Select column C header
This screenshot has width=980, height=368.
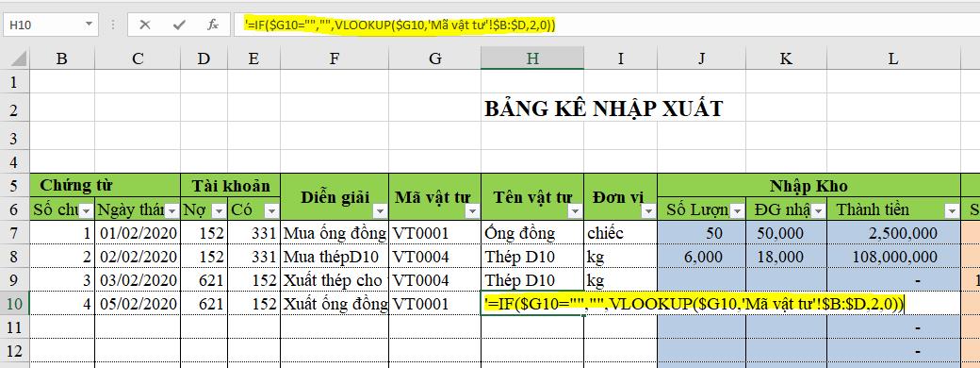[x=138, y=59]
